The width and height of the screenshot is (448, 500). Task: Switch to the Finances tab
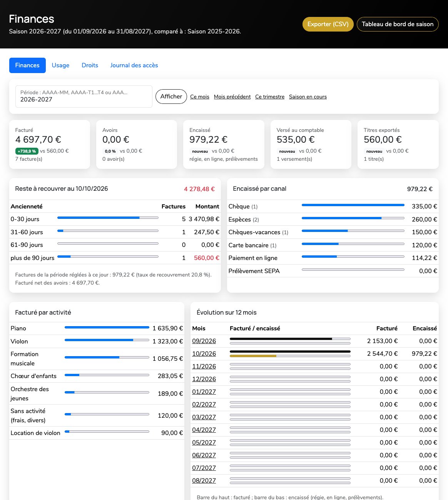point(27,65)
